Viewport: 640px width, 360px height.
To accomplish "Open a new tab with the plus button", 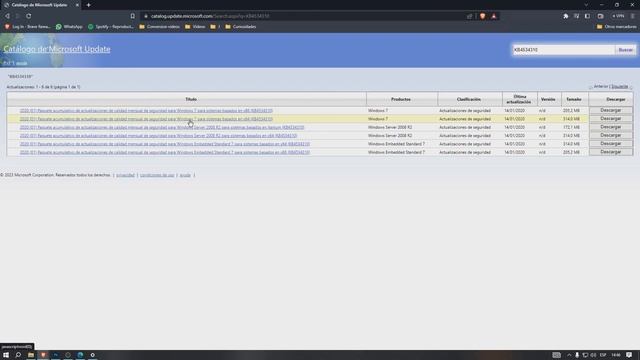I will [x=89, y=5].
